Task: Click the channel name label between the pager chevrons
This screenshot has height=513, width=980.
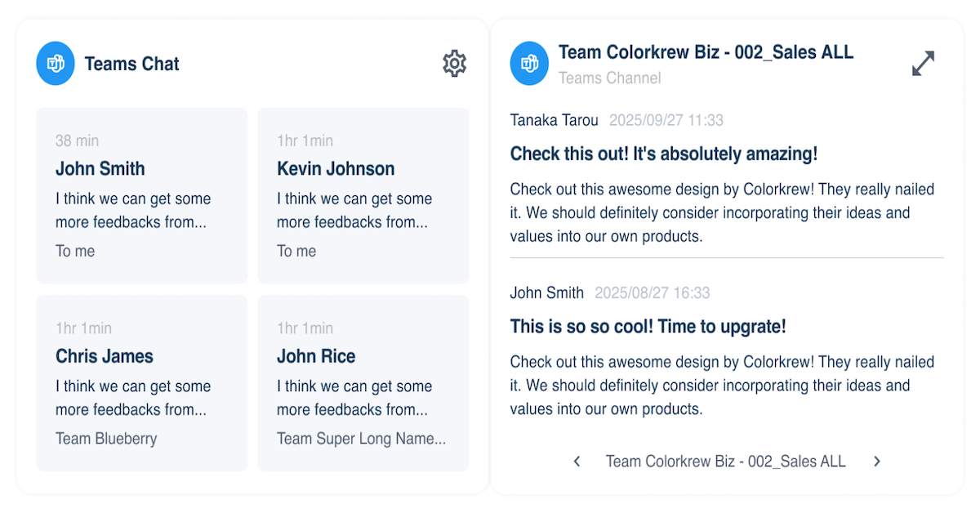Action: coord(725,462)
